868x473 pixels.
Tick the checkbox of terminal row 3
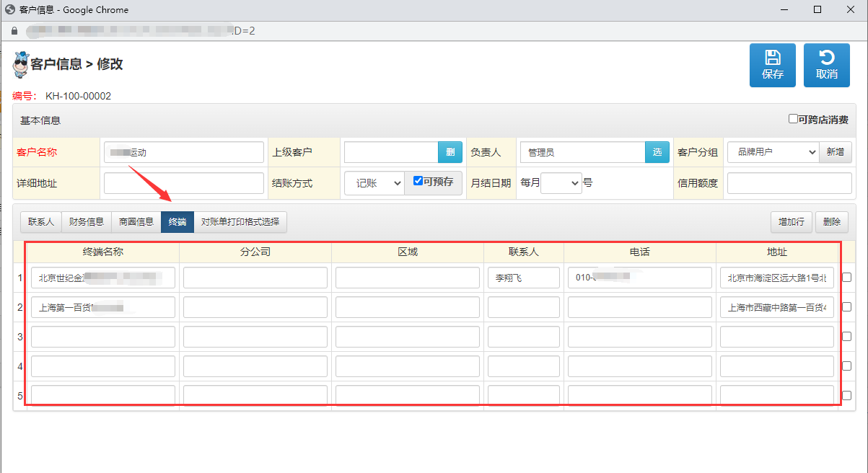click(846, 336)
